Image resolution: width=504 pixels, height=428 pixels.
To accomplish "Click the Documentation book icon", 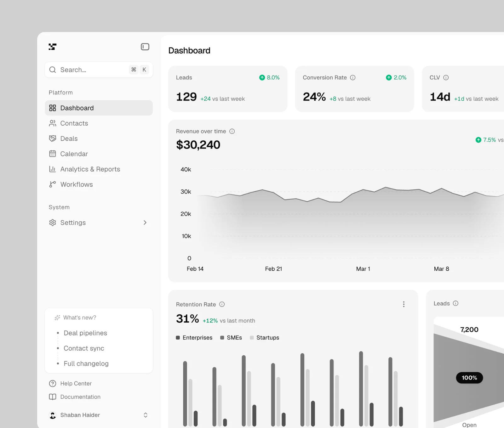I will [53, 397].
